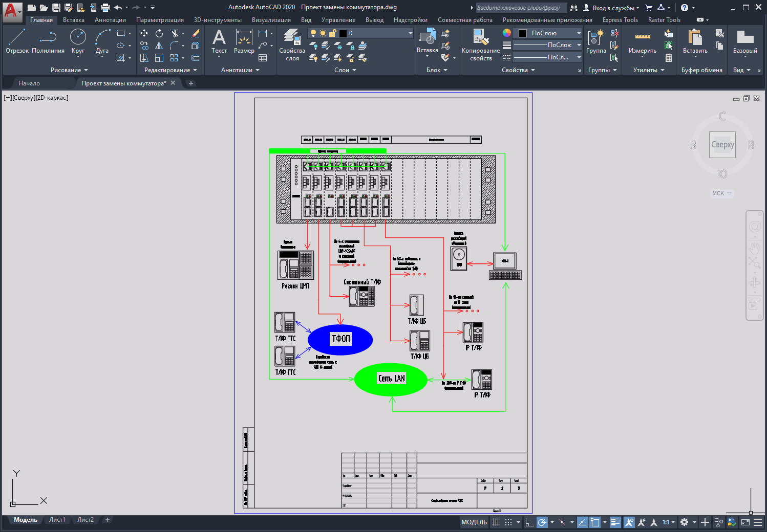Click the Сверху face on the ViewCube
The width and height of the screenshot is (767, 532).
coord(722,145)
